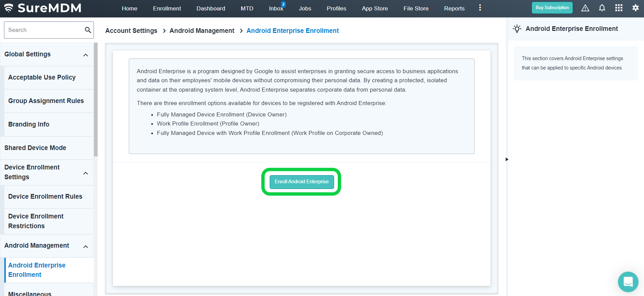Click the Android Management breadcrumb
The width and height of the screenshot is (644, 296).
[x=202, y=31]
